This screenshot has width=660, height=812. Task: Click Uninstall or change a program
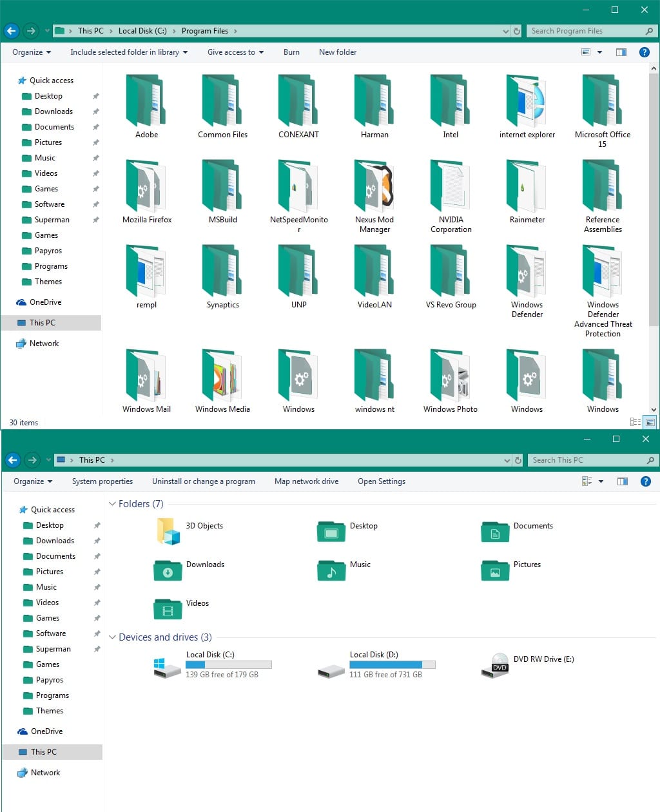(x=204, y=481)
